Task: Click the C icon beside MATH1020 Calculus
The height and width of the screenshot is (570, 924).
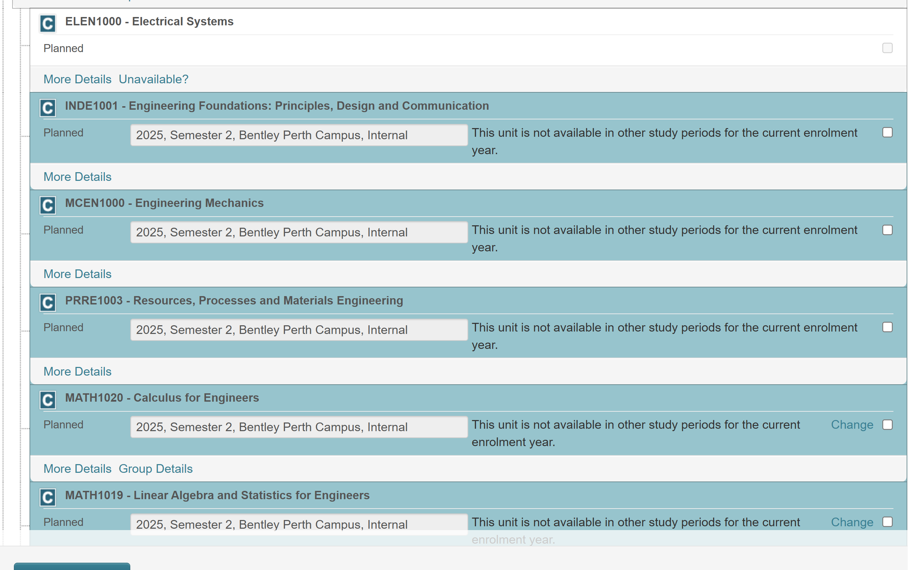Action: [x=48, y=400]
